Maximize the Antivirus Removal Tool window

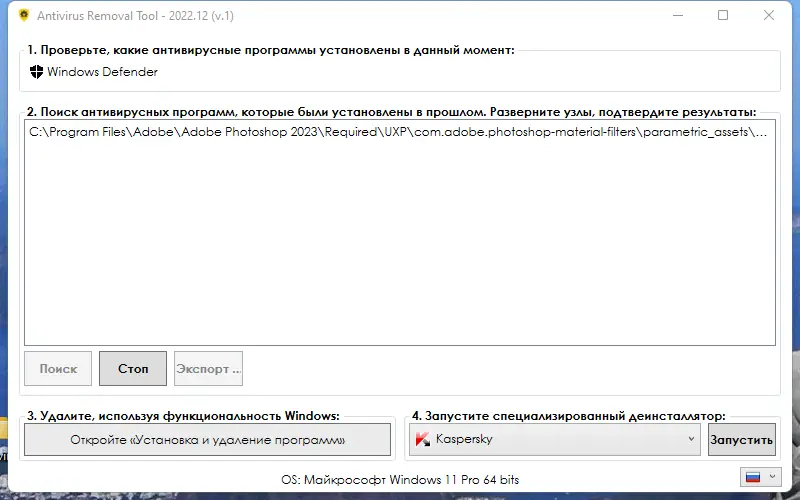click(x=723, y=15)
